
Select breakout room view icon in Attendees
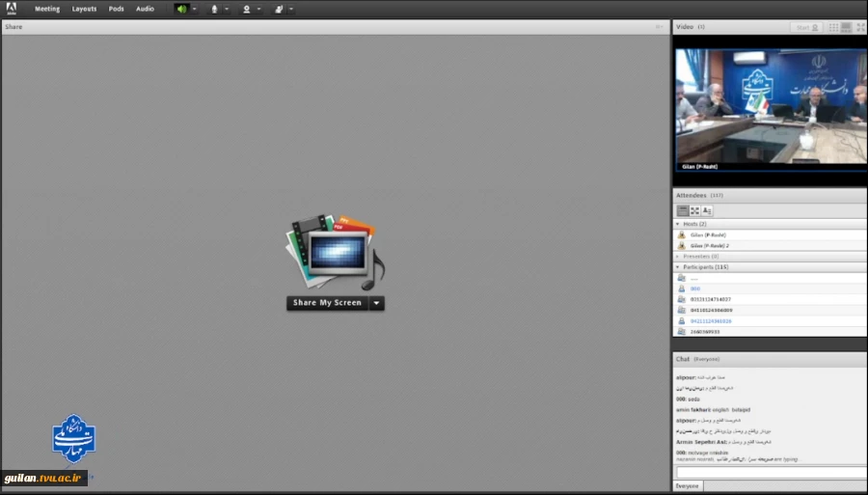694,210
